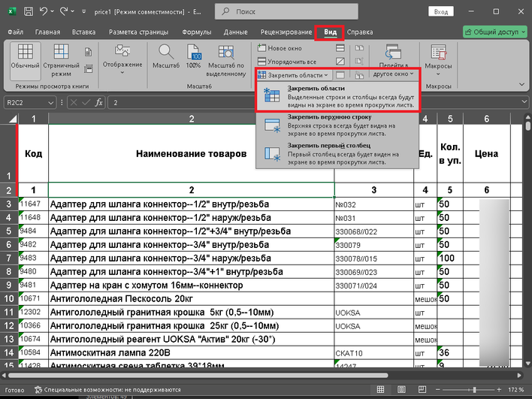Open Закрепить области dropdown button
The image size is (532, 399).
click(293, 75)
